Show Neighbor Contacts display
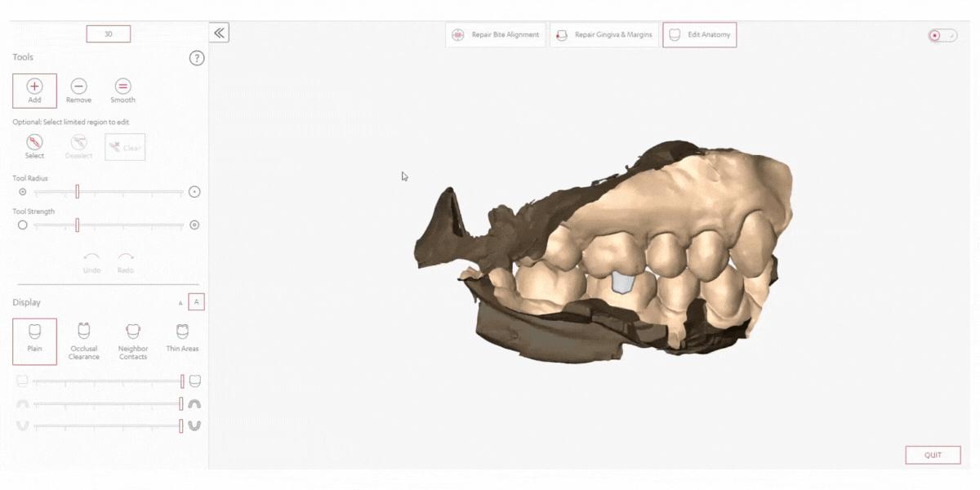The height and width of the screenshot is (490, 980). click(x=133, y=341)
